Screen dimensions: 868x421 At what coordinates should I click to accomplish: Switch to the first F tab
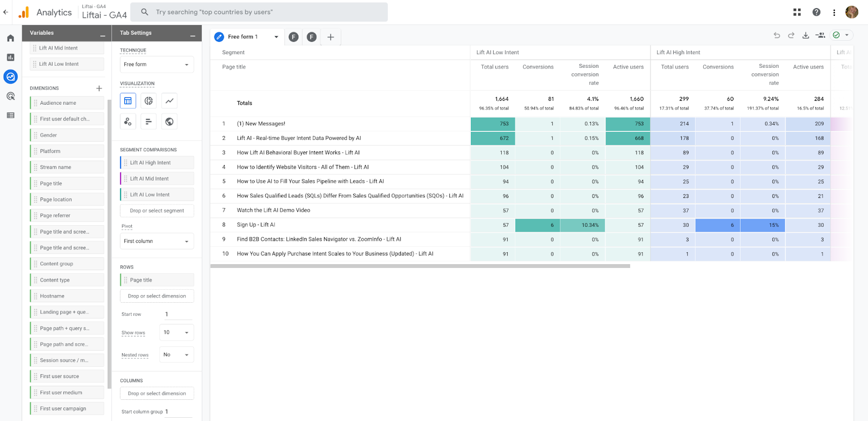tap(293, 37)
